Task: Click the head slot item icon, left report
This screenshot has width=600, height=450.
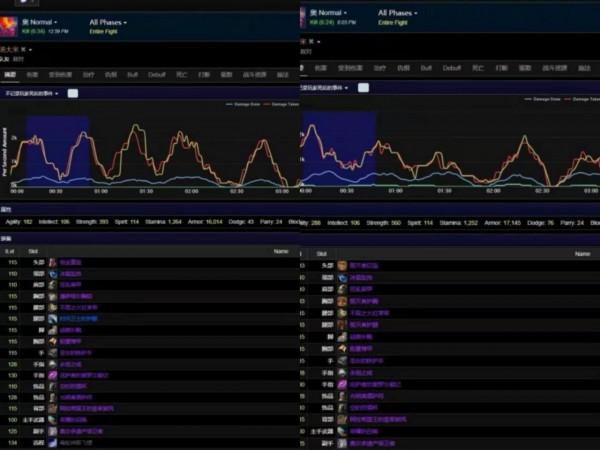Action: [x=52, y=262]
